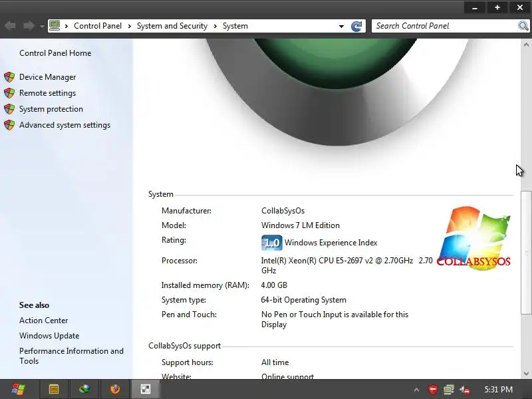Click the 64-bit Operating System text
532x399 pixels.
(x=304, y=300)
